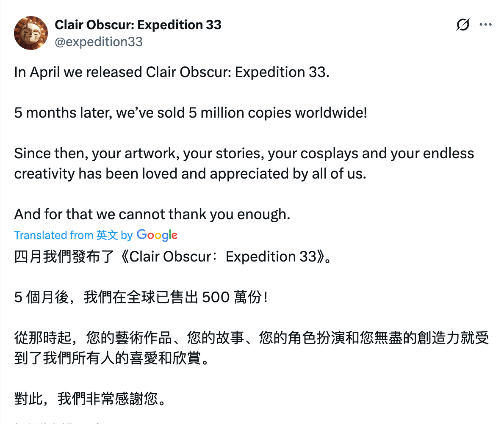Screen dimensions: 504x424
Task: Click the 'In April we released' sentence
Action: coord(172,72)
